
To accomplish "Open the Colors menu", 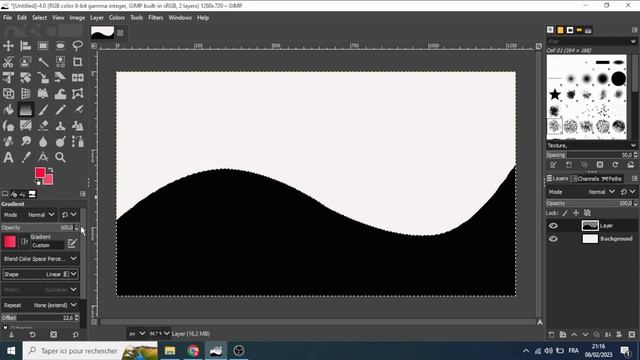I will point(117,18).
